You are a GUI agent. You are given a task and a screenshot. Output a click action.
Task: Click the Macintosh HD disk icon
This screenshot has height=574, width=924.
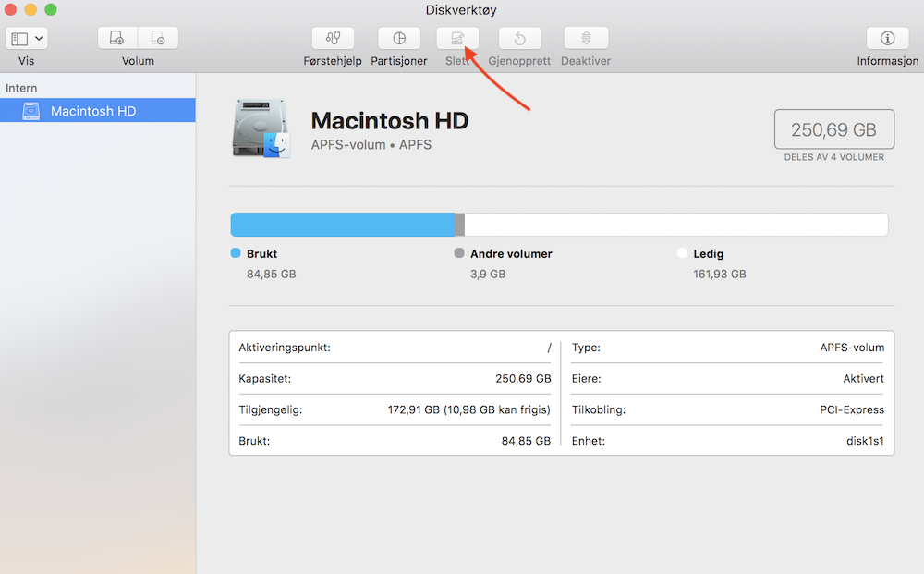(x=261, y=128)
